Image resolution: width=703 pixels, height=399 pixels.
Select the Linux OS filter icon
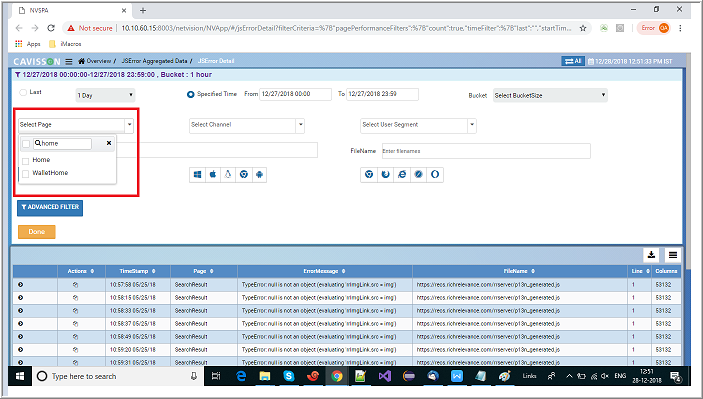(228, 174)
